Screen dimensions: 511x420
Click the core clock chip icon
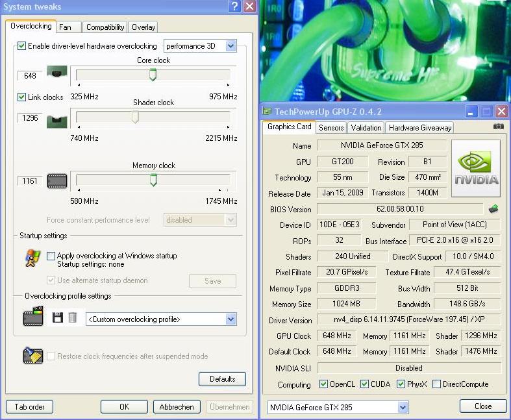click(57, 72)
